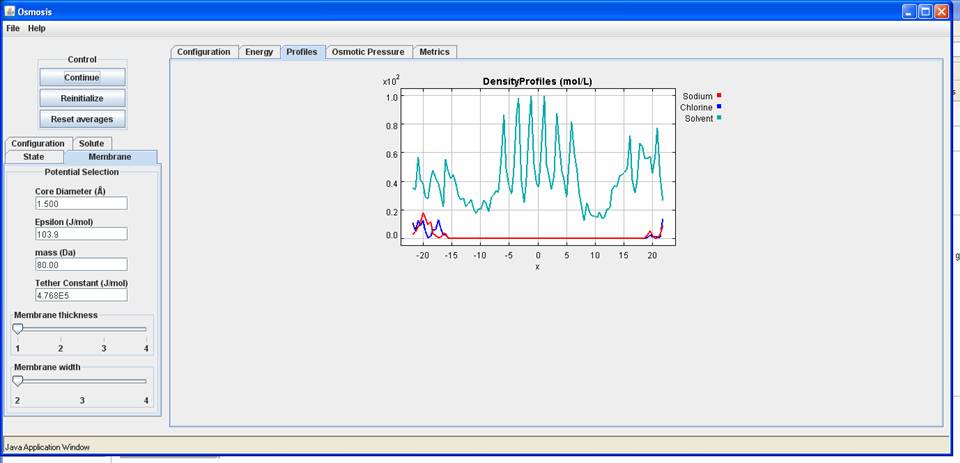Open the Solute settings tab
This screenshot has height=463, width=960.
pyautogui.click(x=91, y=143)
